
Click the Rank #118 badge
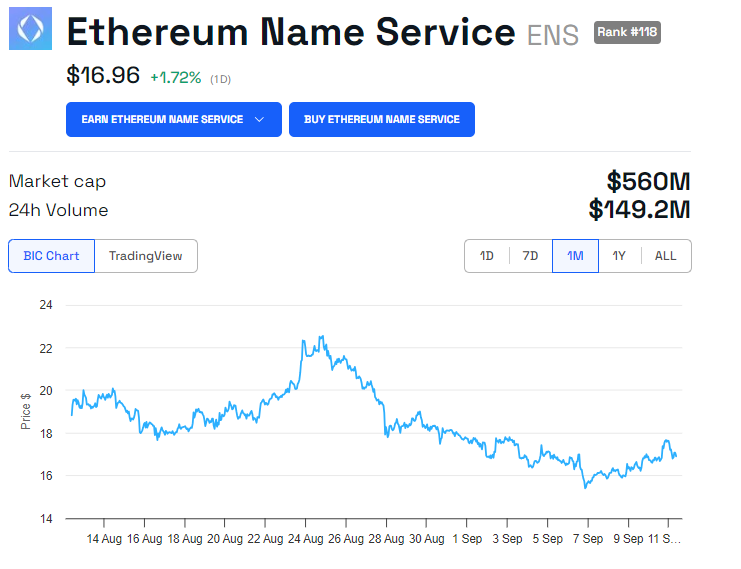pos(627,32)
